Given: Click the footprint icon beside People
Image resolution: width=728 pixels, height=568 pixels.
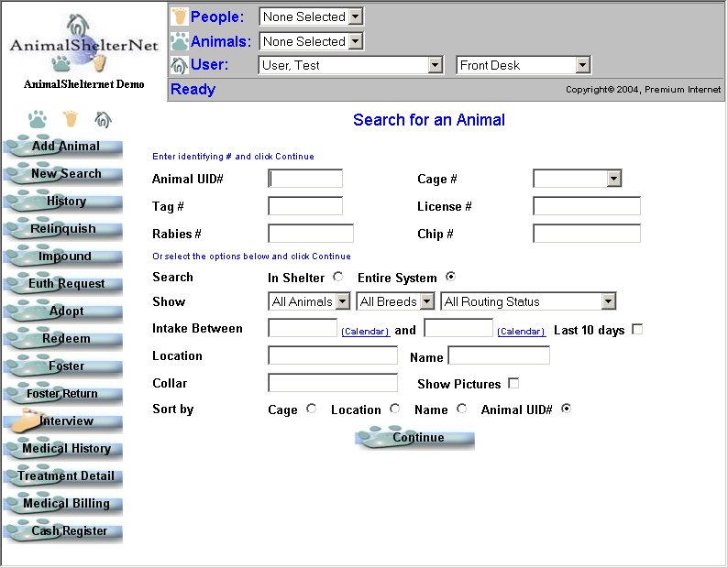Looking at the screenshot, I should pyautogui.click(x=179, y=16).
